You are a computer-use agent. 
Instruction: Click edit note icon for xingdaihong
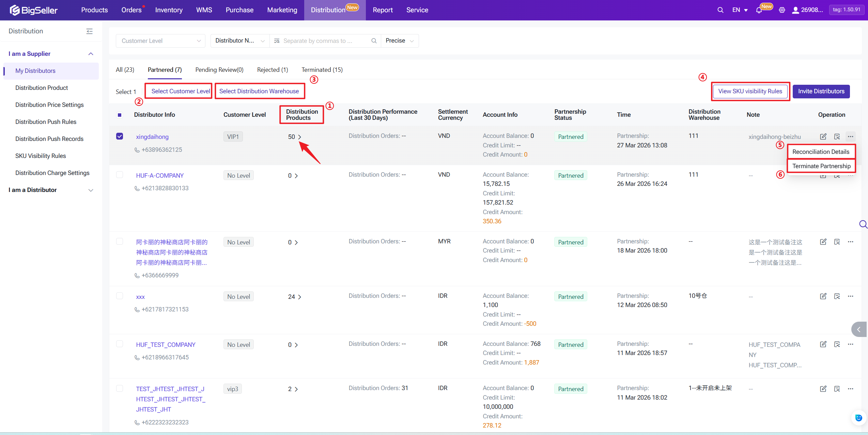(x=823, y=136)
